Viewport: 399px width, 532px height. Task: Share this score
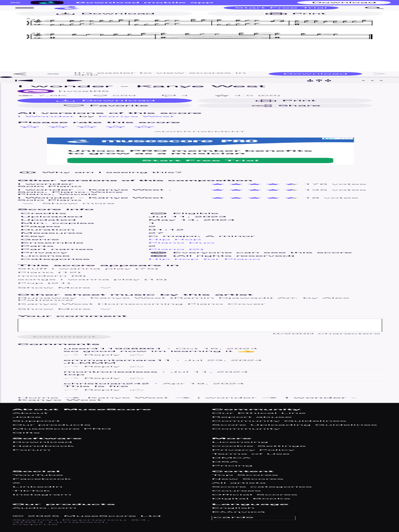pos(285,105)
